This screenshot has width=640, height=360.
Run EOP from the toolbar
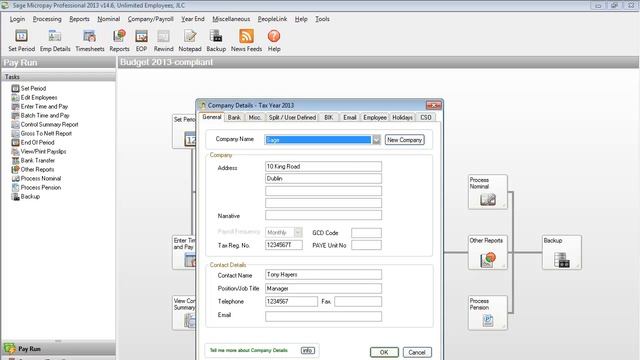click(141, 40)
